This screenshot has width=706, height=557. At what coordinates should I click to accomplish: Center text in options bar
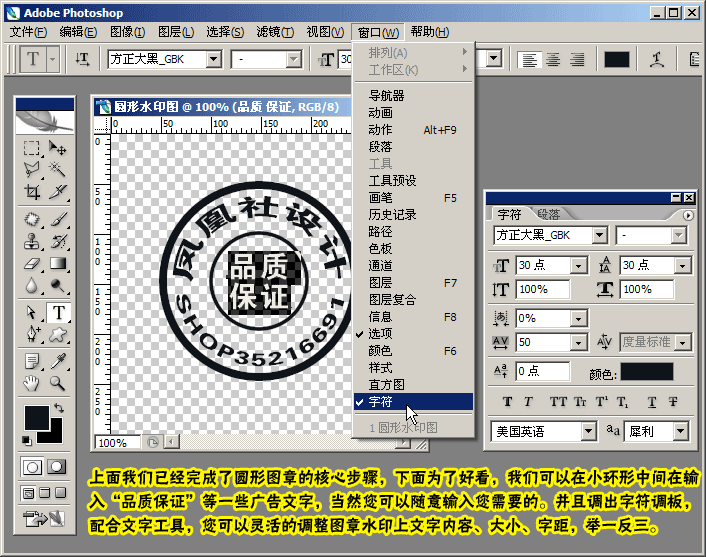(553, 59)
